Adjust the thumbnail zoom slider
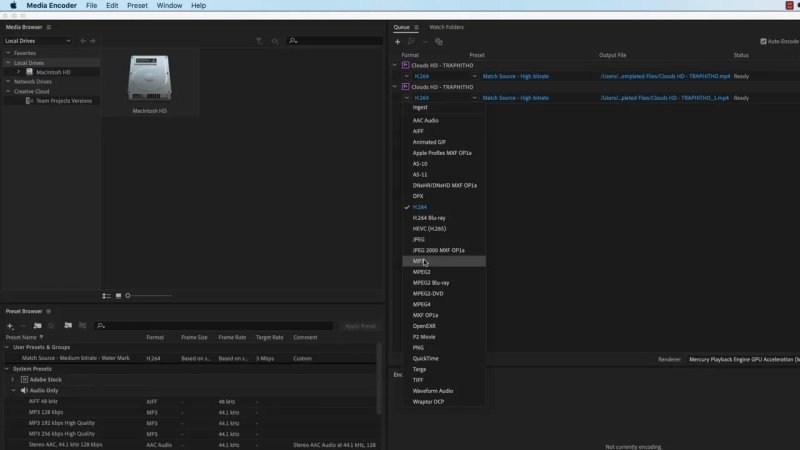800x450 pixels. [x=148, y=296]
